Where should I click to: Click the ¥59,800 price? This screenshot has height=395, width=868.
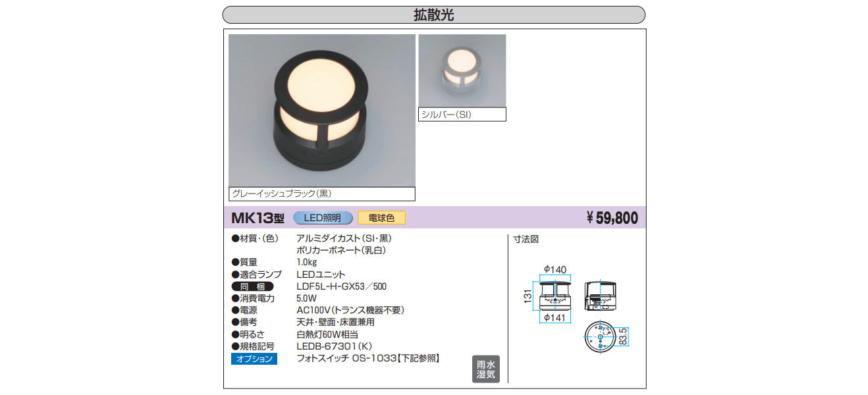pos(612,218)
